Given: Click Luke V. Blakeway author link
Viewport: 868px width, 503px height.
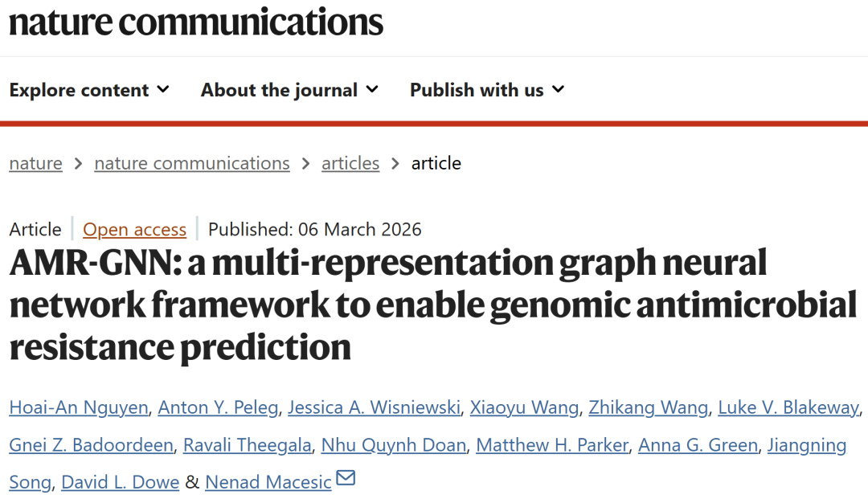Looking at the screenshot, I should point(788,407).
